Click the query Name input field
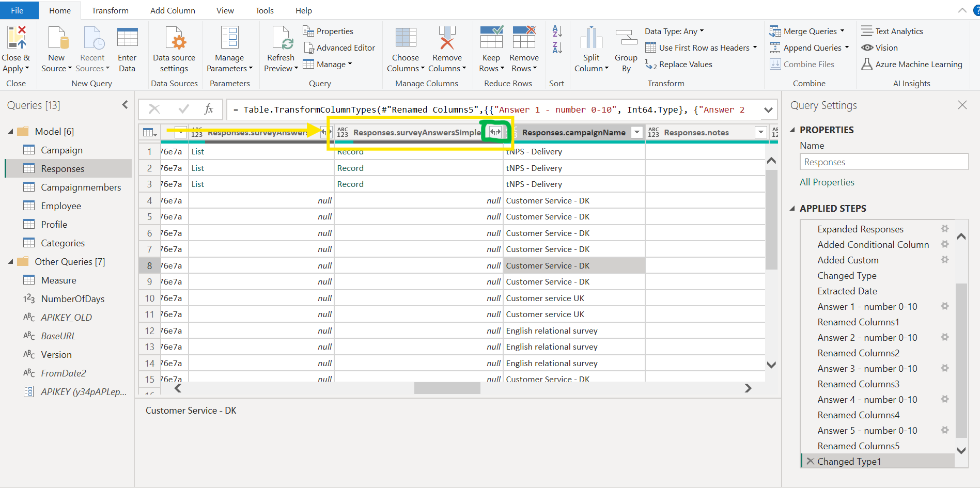 (883, 162)
